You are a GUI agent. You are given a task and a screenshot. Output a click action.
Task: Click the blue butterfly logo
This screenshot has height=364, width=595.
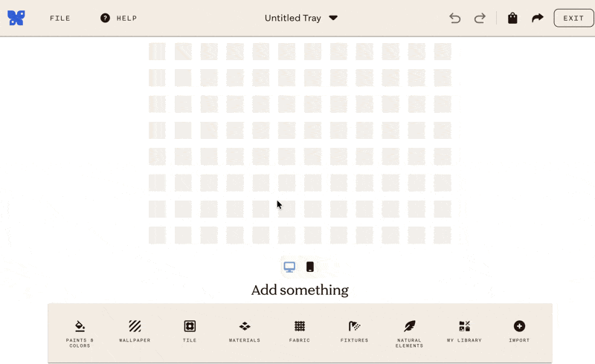point(16,18)
